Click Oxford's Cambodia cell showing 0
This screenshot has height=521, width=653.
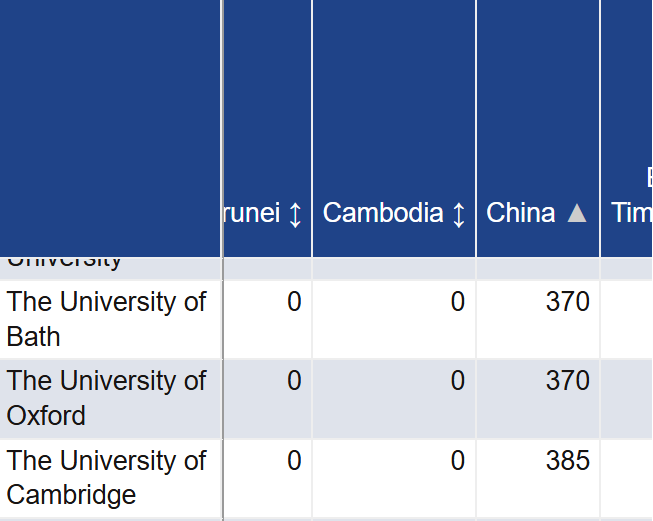coord(457,381)
